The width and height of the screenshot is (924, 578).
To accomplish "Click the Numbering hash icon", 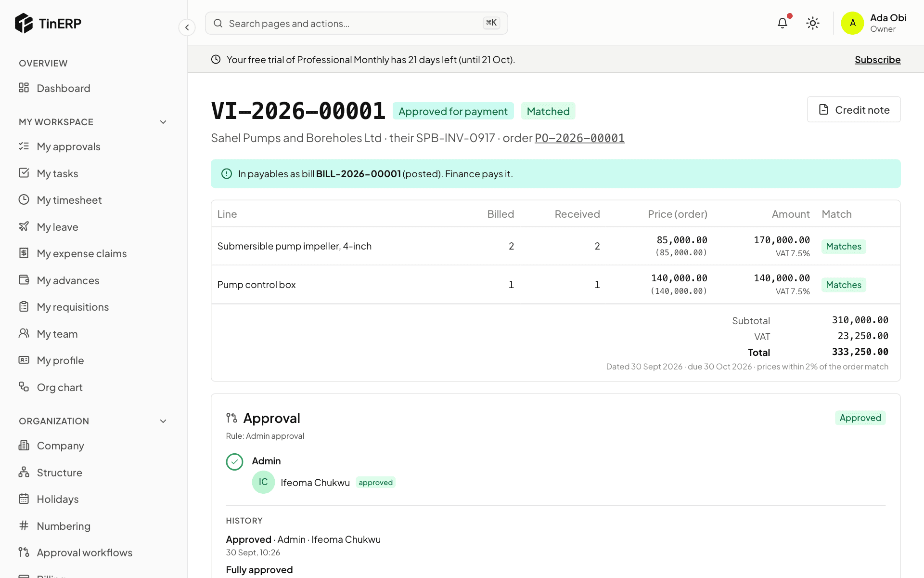I will [24, 525].
